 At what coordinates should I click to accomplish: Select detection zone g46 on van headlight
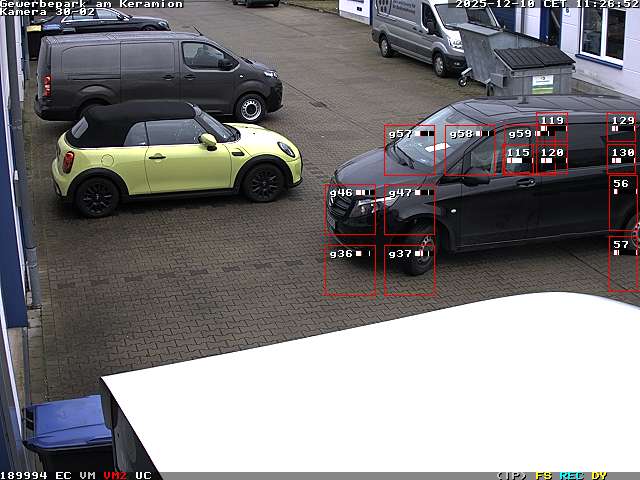pyautogui.click(x=350, y=209)
